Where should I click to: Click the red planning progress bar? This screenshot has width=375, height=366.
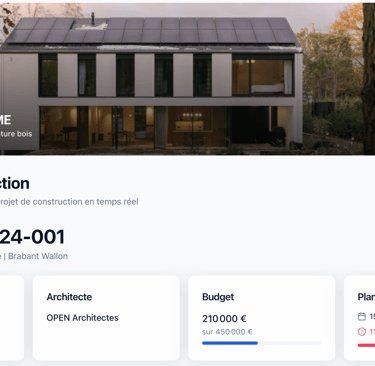coord(366,345)
